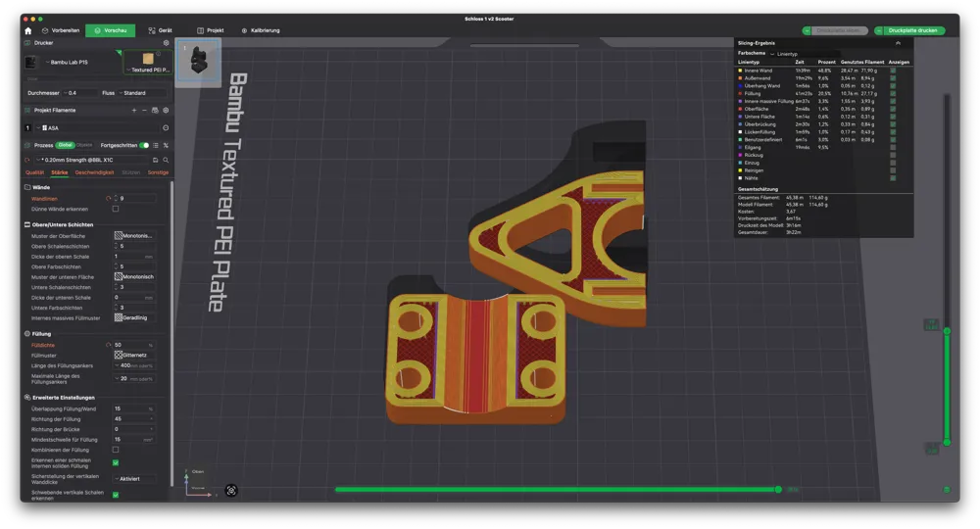Enable Dünne Wände erkennen checkbox
980x529 pixels.
point(116,210)
